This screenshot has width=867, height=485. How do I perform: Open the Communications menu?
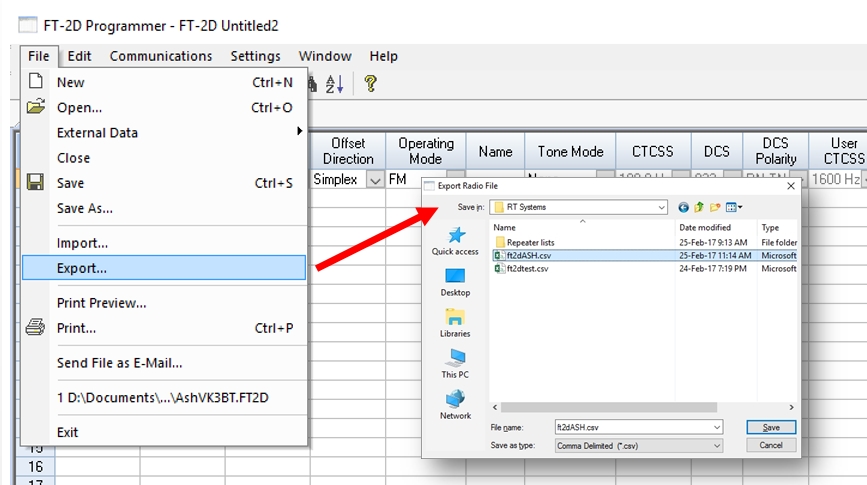pos(160,56)
